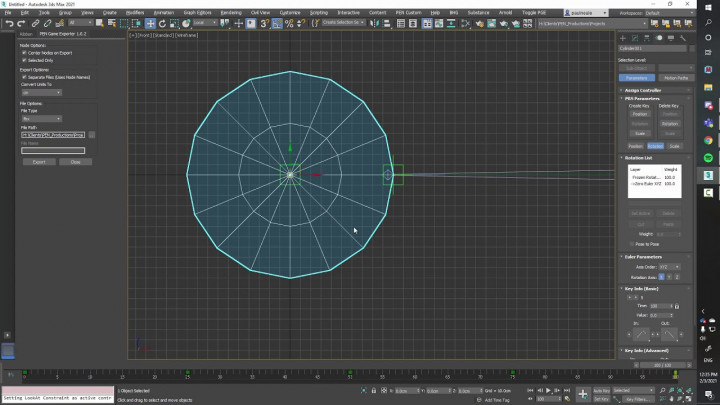
Task: Click the Scale tab under PRS Parameters
Action: pyautogui.click(x=674, y=146)
